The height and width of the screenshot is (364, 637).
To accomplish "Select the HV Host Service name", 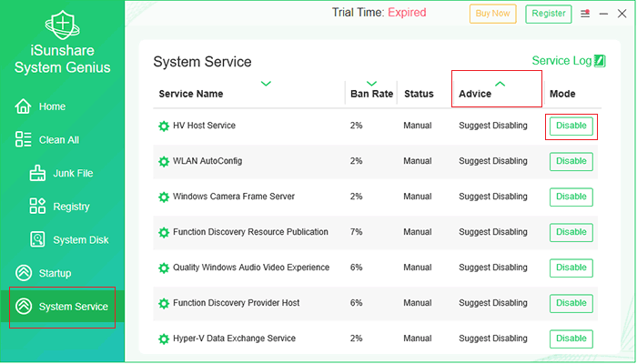I will coord(204,126).
